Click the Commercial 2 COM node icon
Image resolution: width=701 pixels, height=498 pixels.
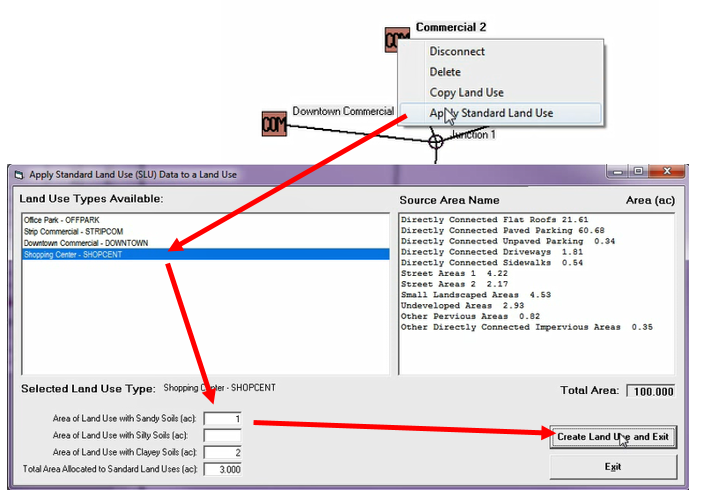click(x=396, y=40)
